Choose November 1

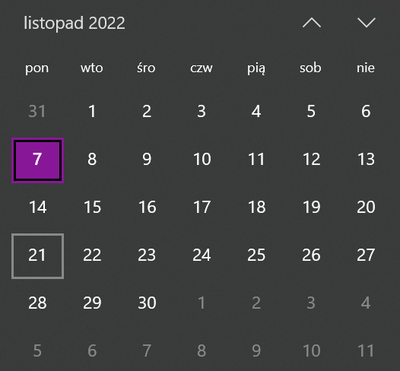[x=92, y=111]
